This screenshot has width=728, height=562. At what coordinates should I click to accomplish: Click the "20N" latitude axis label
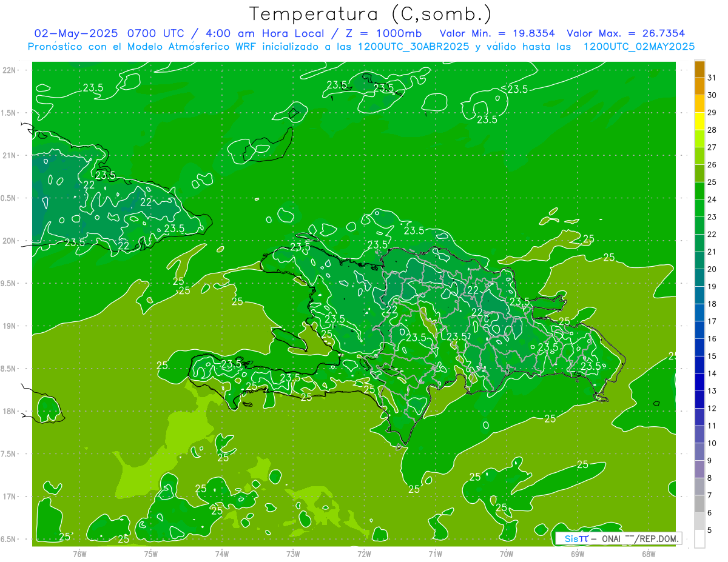point(8,241)
